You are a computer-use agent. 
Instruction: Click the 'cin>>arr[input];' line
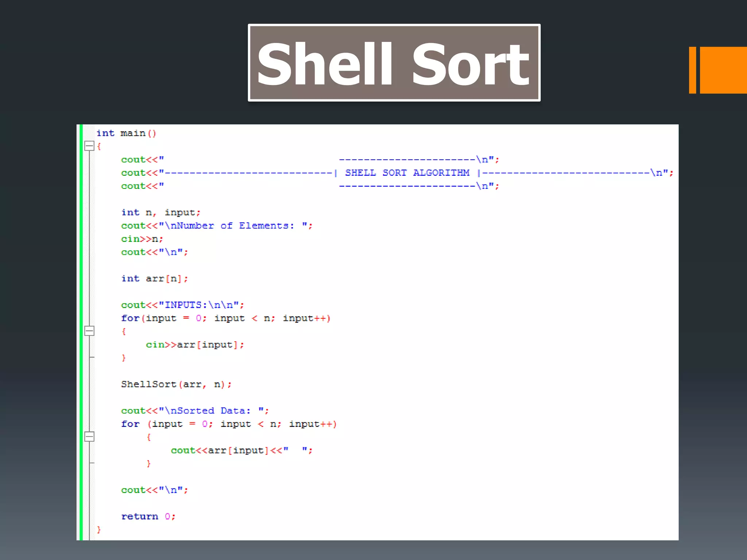coord(195,345)
